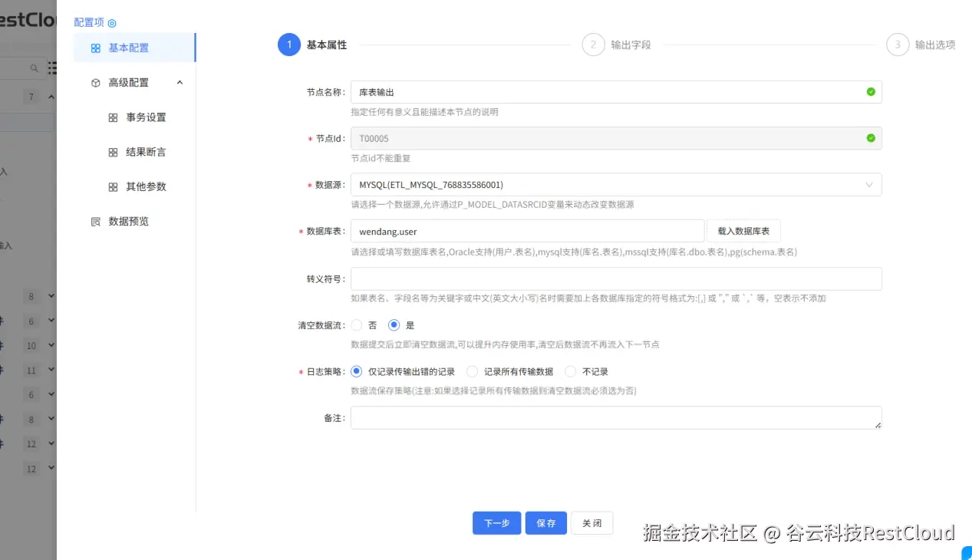
Task: Click inside the 备注 text area
Action: tap(614, 418)
